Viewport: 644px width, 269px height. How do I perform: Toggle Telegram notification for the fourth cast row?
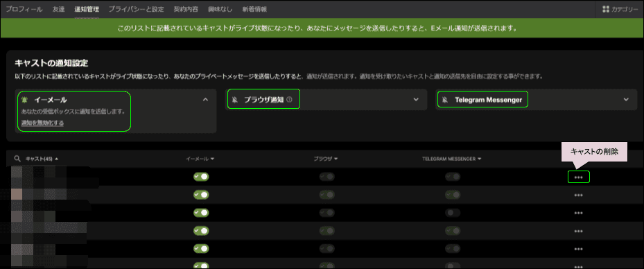453,231
